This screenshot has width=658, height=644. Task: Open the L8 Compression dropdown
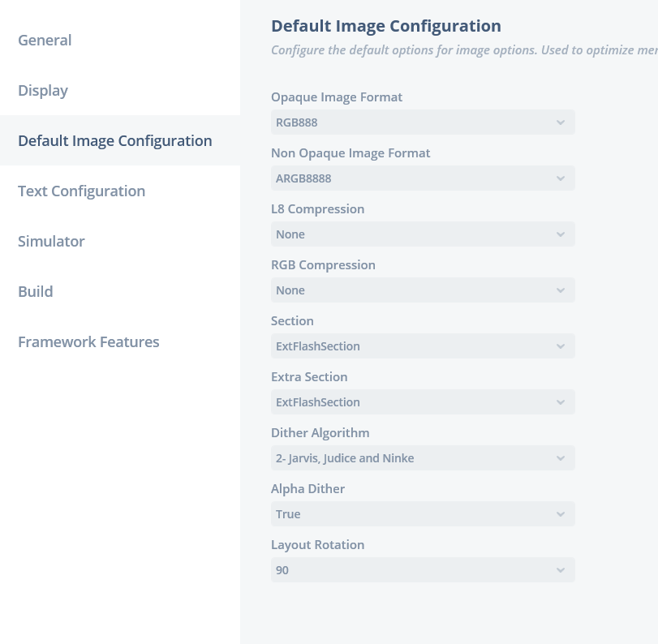tap(422, 234)
